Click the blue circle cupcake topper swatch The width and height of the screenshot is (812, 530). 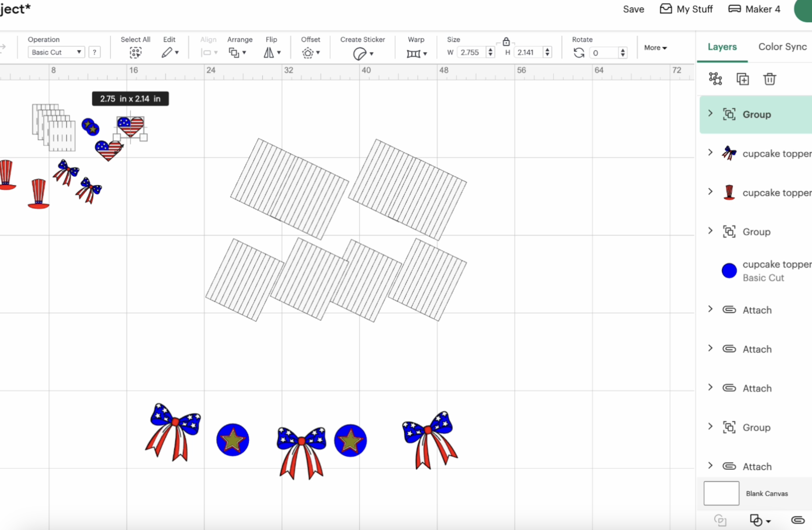point(729,271)
